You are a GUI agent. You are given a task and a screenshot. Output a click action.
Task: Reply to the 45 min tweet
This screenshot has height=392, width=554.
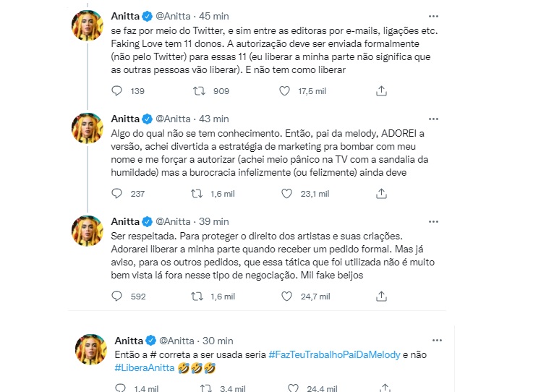tap(118, 91)
